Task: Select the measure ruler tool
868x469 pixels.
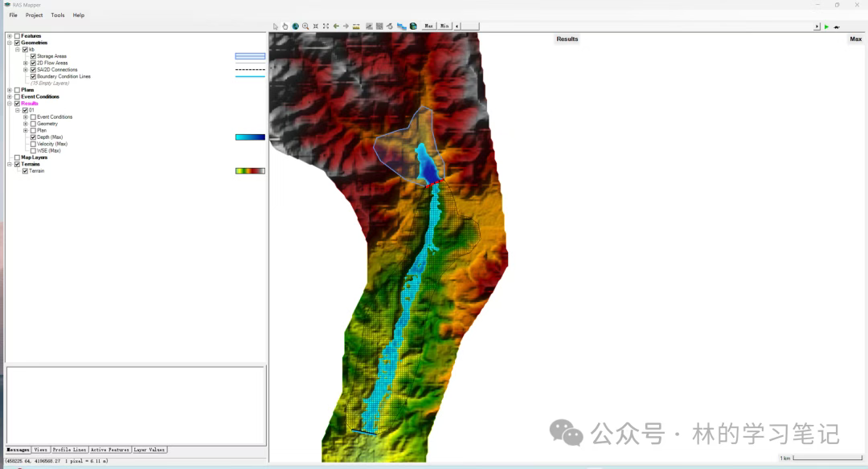Action: (356, 27)
